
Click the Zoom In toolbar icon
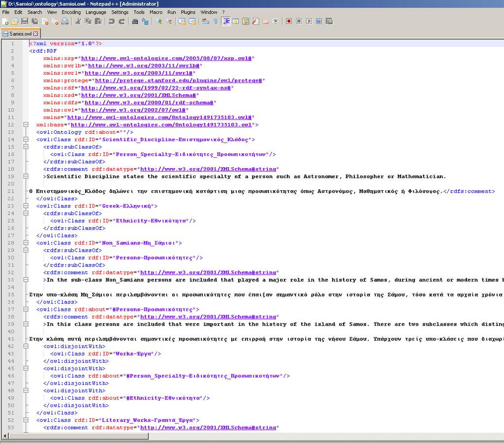pos(159,22)
